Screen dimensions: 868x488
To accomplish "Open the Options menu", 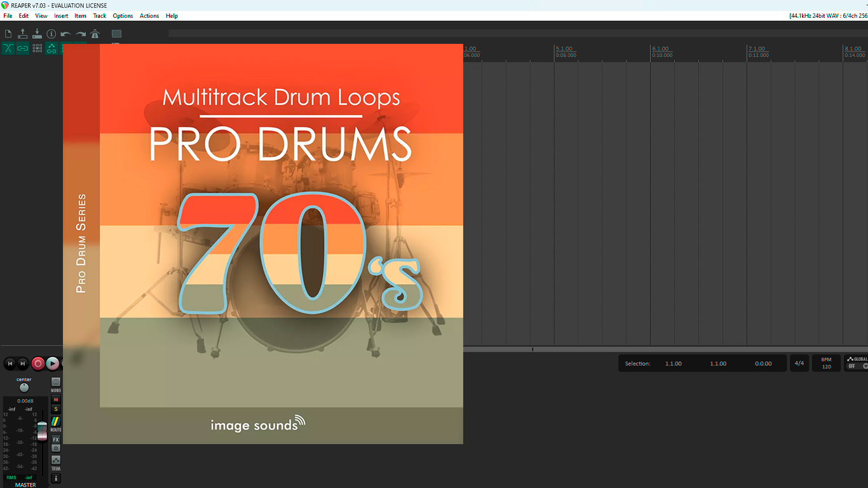I will [123, 16].
